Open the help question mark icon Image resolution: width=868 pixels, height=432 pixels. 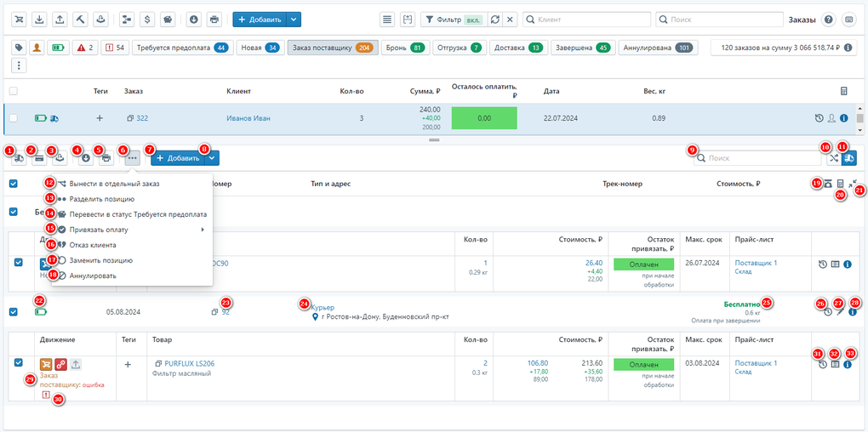[x=828, y=19]
